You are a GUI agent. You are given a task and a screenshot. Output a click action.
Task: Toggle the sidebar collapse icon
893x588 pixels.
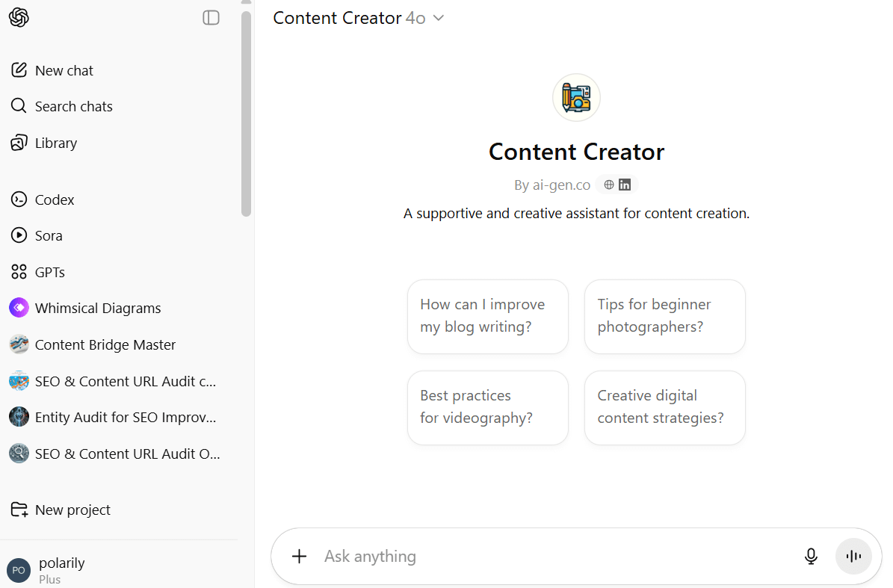pyautogui.click(x=211, y=18)
